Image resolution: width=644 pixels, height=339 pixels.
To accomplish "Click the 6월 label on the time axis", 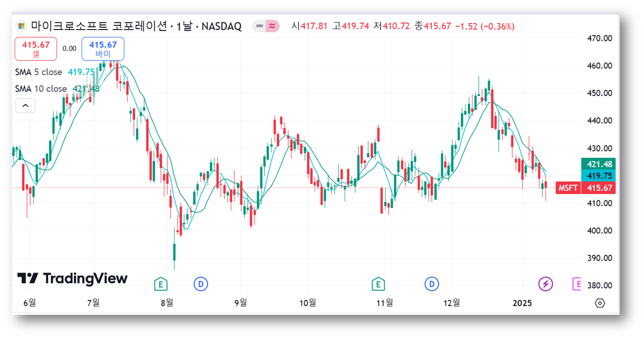I will click(x=30, y=303).
